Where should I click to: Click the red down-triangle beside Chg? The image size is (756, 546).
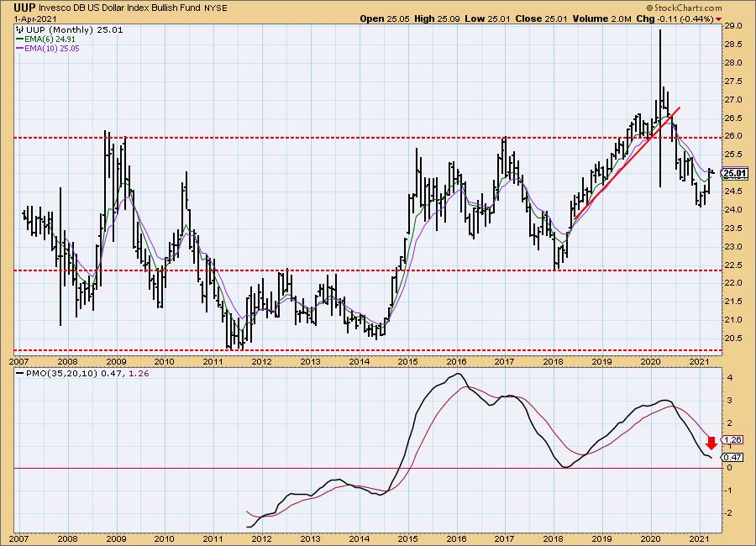tap(719, 19)
